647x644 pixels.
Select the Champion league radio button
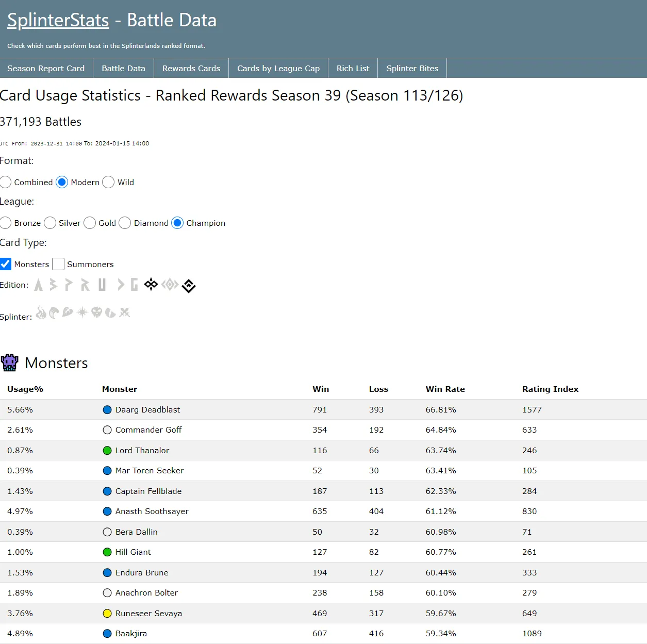point(177,223)
